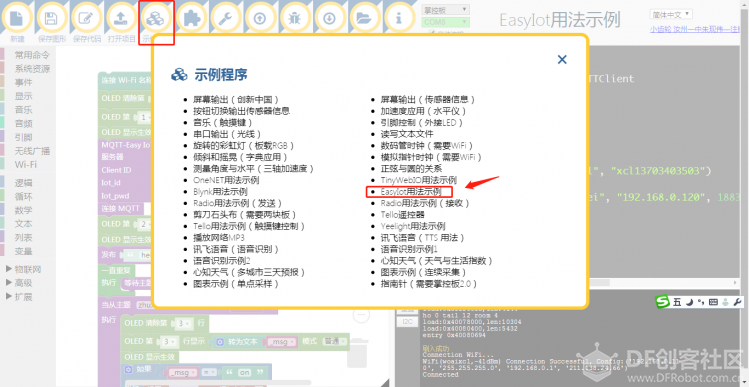Click the 保存代码 edit icon
The height and width of the screenshot is (387, 749).
tap(86, 18)
